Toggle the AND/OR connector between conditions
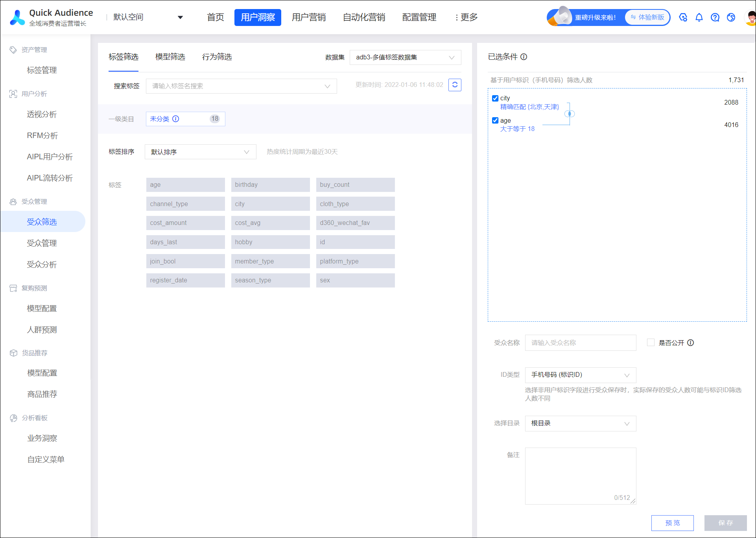Viewport: 756px width, 538px height. 570,114
